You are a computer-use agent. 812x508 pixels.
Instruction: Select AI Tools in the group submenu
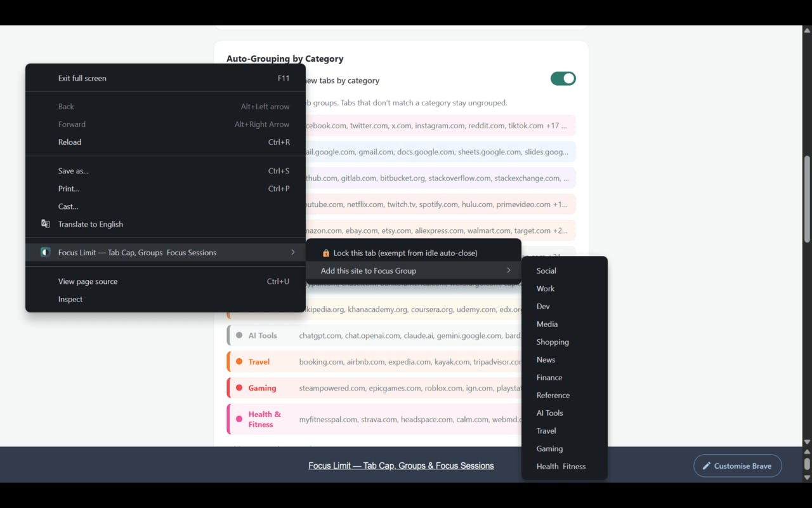click(x=565, y=413)
